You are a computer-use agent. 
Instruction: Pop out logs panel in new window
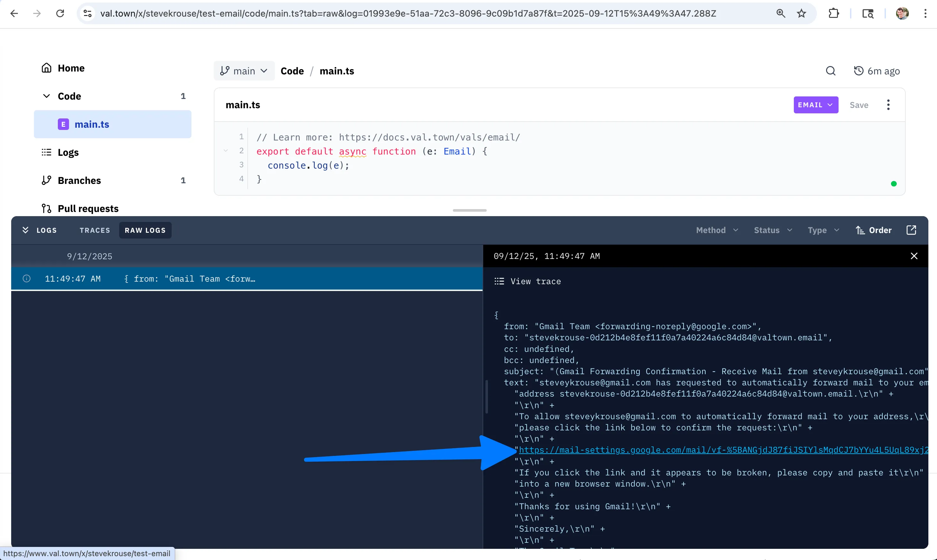pos(911,230)
